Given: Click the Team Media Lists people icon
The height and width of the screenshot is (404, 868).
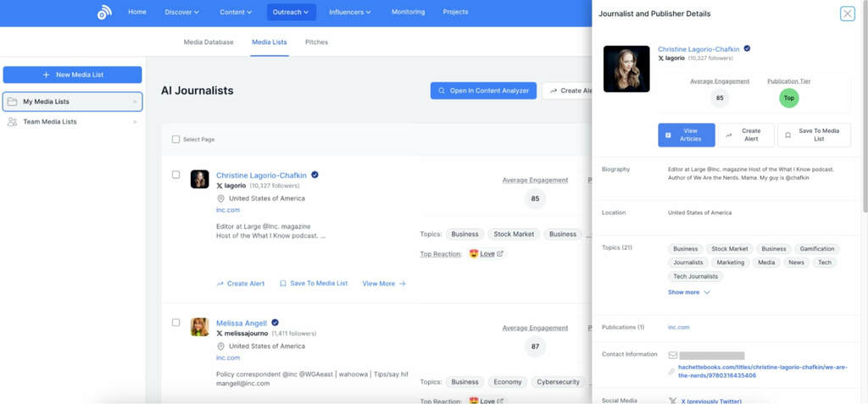Looking at the screenshot, I should point(12,122).
